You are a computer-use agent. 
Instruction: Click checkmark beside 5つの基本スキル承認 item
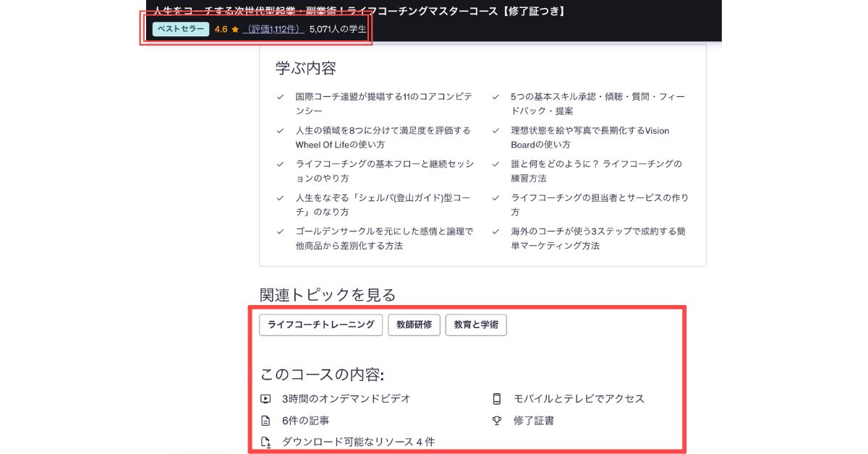pos(495,97)
